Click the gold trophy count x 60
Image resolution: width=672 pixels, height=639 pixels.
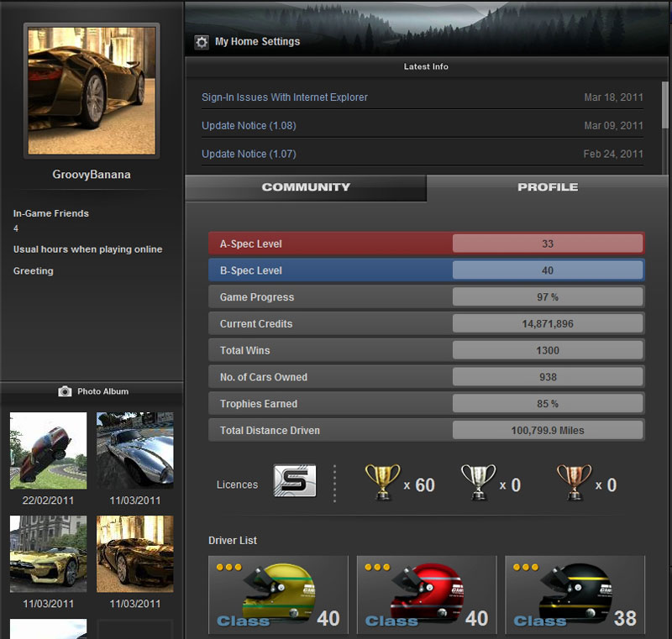click(419, 485)
